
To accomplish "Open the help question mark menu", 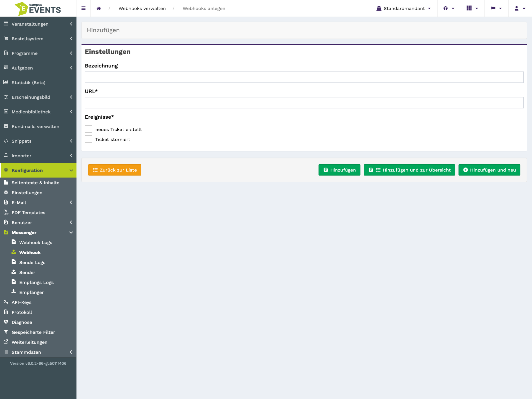I will tap(449, 8).
